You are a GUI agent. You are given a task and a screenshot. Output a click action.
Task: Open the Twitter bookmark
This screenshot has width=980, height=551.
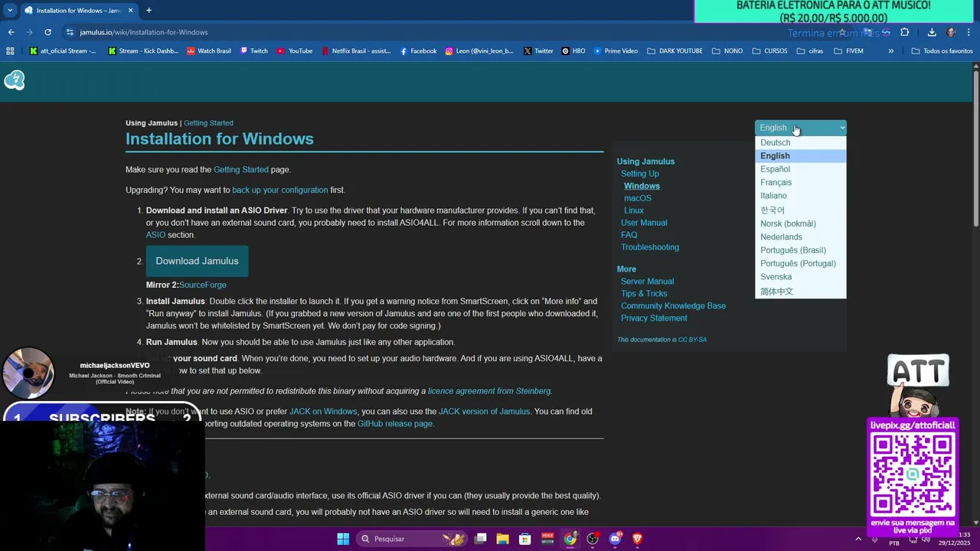(538, 51)
